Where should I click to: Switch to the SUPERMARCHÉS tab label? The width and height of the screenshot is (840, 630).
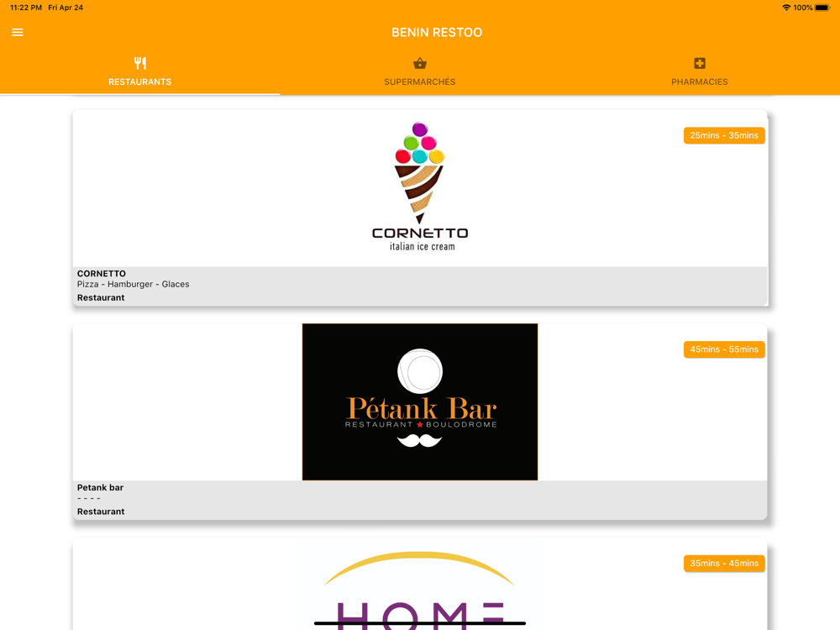point(419,82)
